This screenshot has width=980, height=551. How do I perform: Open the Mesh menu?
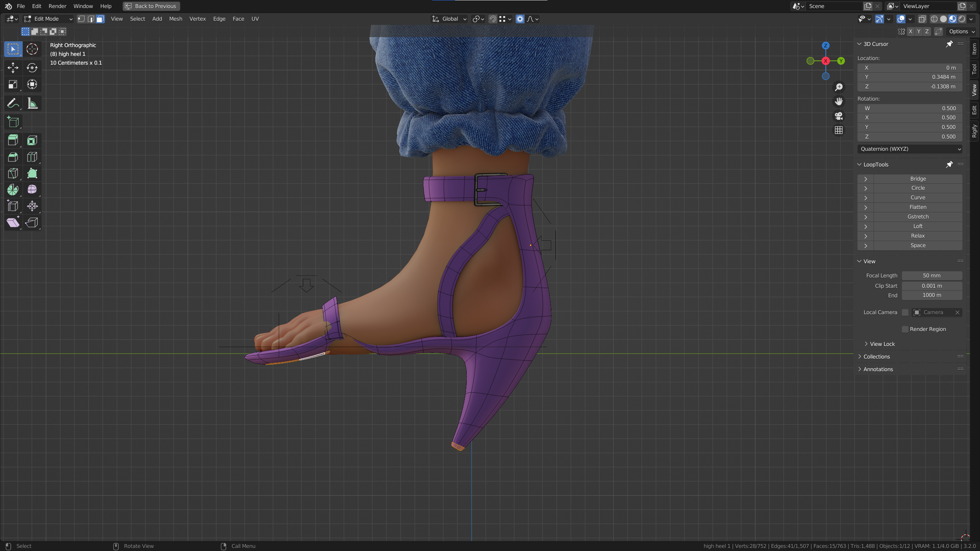(176, 19)
